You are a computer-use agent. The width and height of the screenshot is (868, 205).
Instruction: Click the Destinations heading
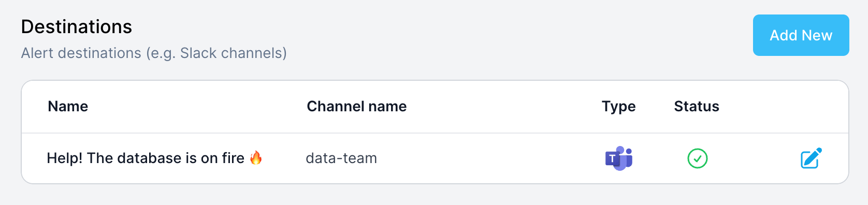[x=77, y=26]
